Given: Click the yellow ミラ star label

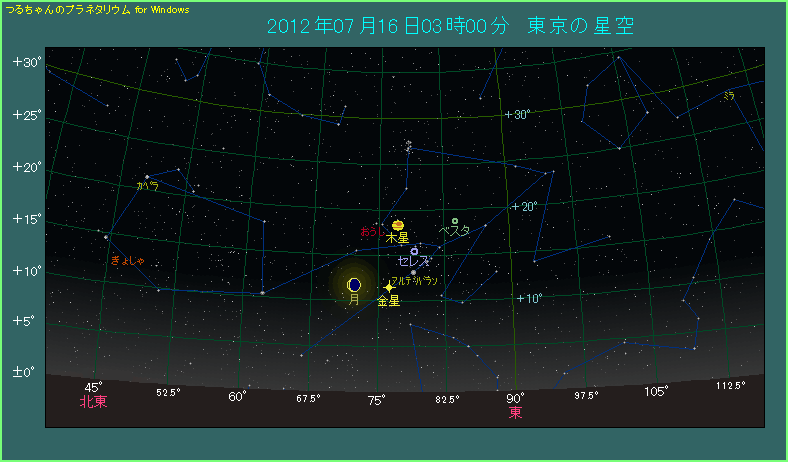Looking at the screenshot, I should [x=729, y=96].
